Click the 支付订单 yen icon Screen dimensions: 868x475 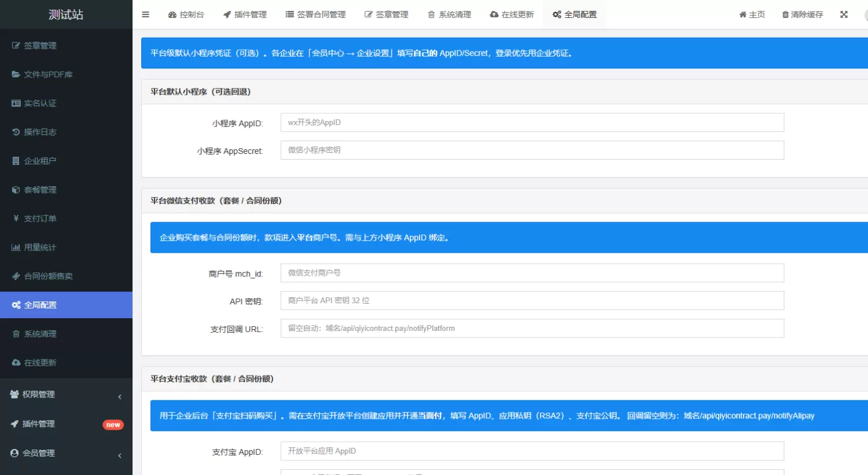(16, 219)
